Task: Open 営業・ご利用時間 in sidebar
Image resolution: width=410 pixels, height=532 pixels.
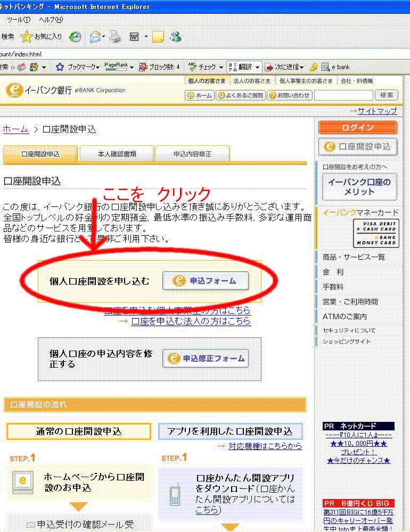Action: (x=350, y=302)
